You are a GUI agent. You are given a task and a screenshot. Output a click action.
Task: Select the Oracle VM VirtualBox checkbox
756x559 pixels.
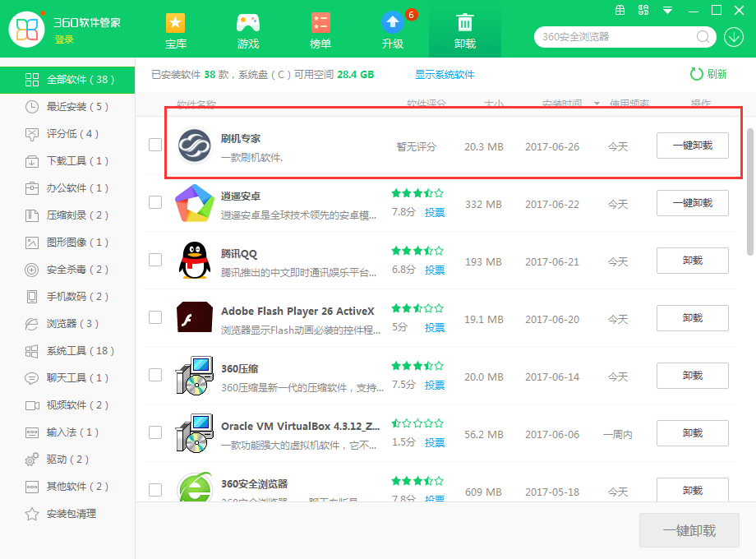pyautogui.click(x=154, y=433)
